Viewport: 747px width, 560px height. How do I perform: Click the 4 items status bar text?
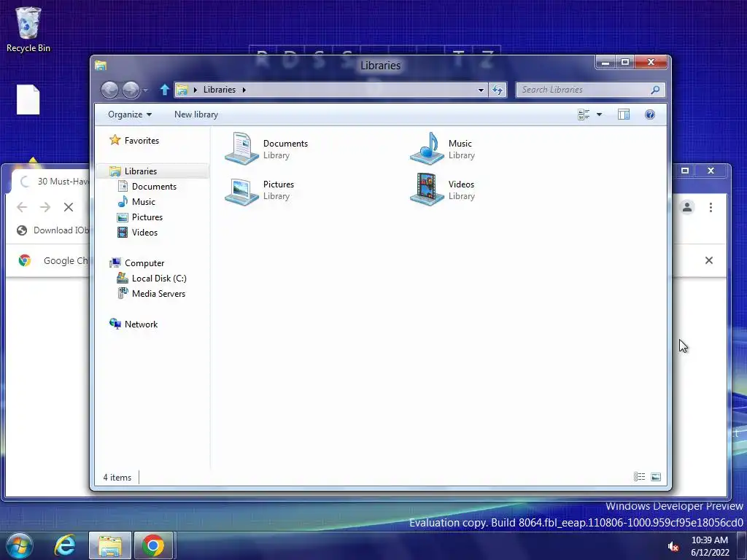117,477
